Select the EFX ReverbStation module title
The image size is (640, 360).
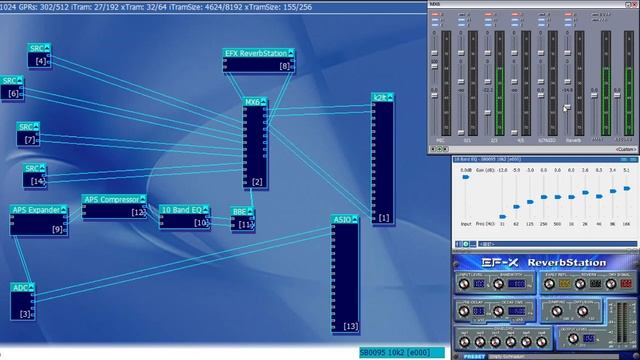256,53
